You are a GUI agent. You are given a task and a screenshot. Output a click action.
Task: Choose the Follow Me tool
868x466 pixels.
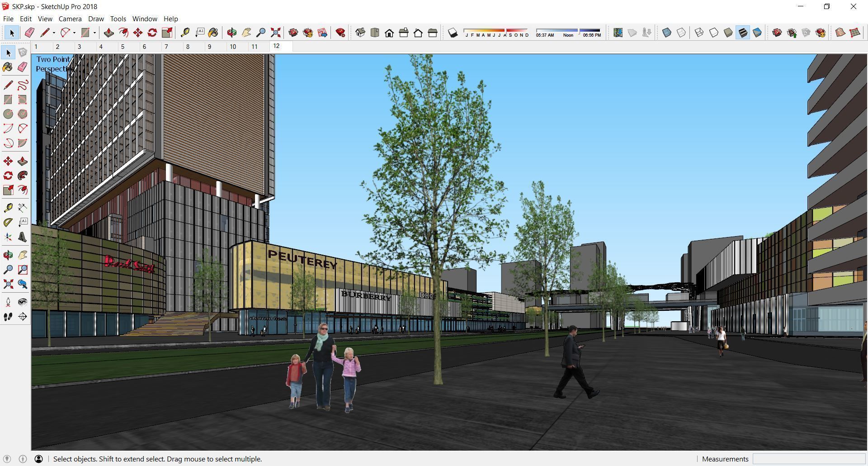[23, 176]
